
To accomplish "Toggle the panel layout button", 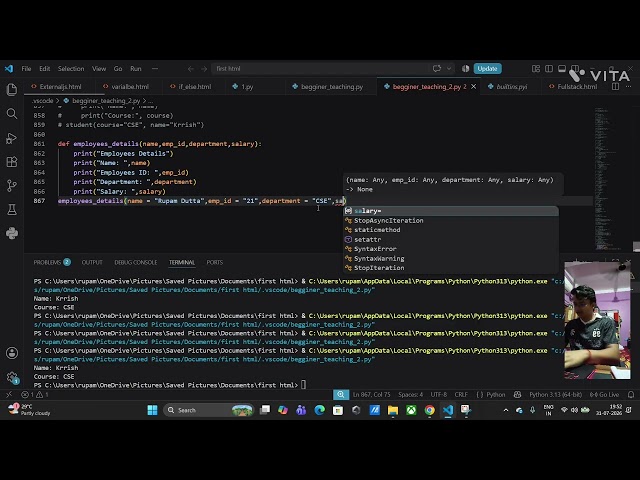I will tap(562, 69).
